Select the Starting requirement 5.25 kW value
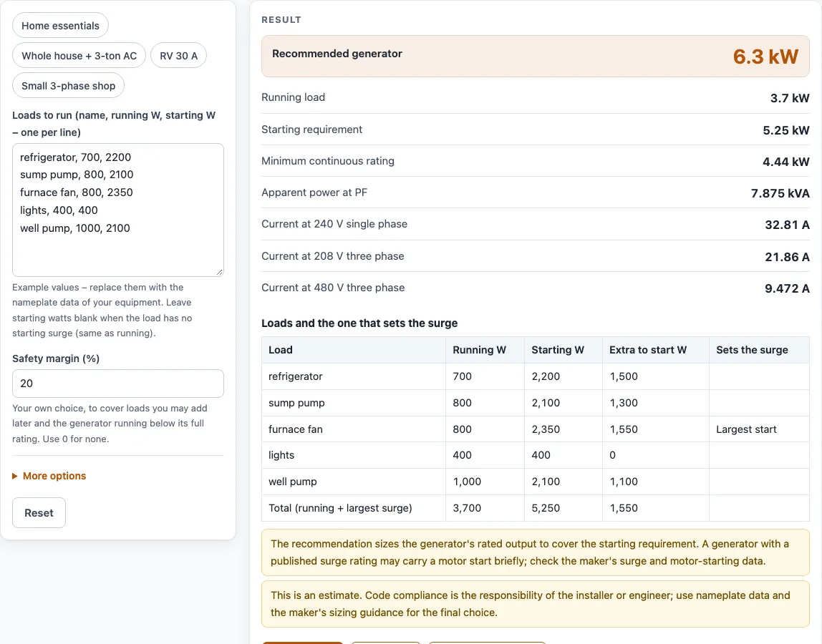The width and height of the screenshot is (822, 644). pyautogui.click(x=785, y=130)
